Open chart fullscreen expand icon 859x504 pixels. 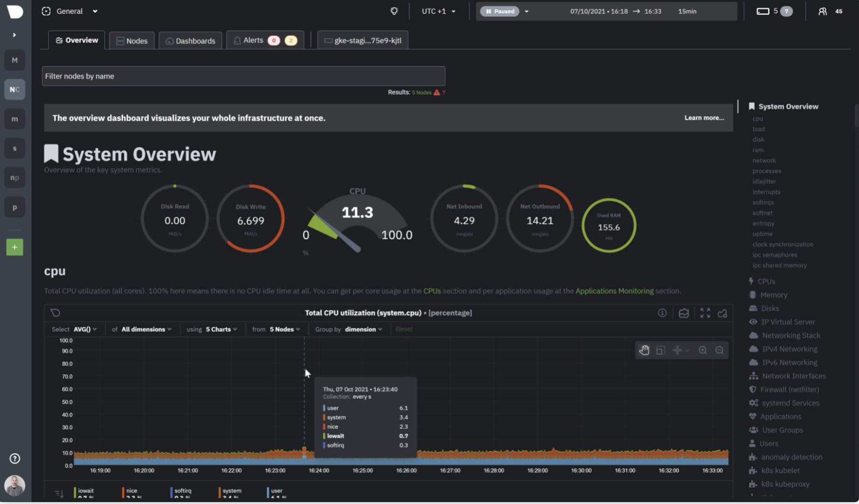[705, 313]
